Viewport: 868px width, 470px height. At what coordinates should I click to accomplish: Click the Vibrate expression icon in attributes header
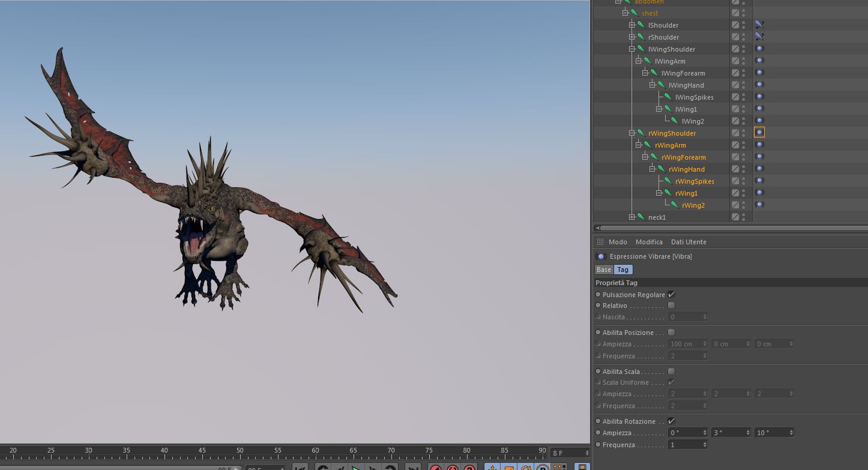coord(601,256)
